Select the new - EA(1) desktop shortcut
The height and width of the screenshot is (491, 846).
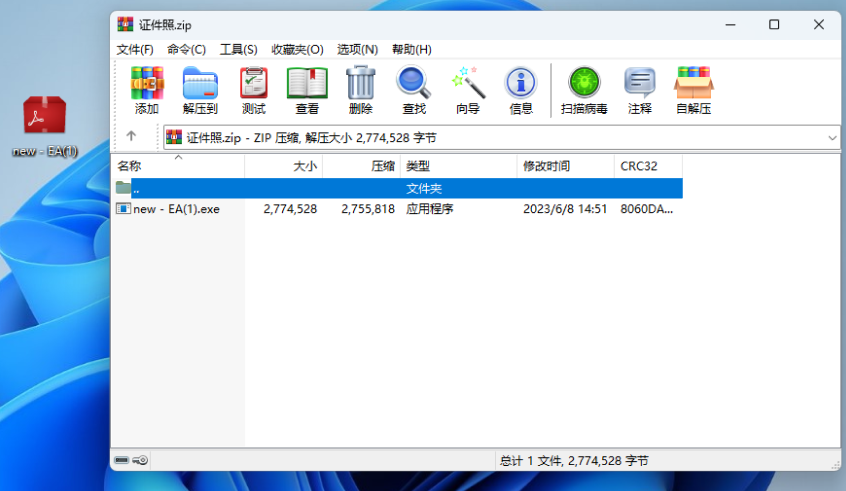(x=45, y=127)
